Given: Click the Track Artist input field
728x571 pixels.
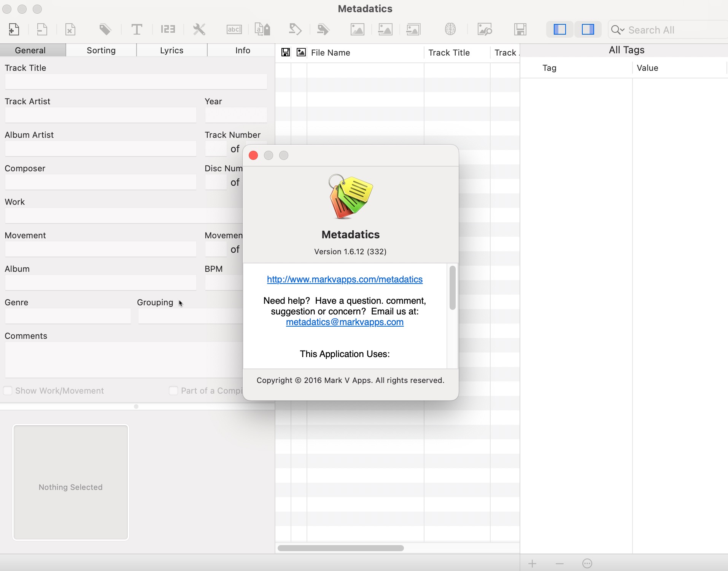Looking at the screenshot, I should 101,115.
